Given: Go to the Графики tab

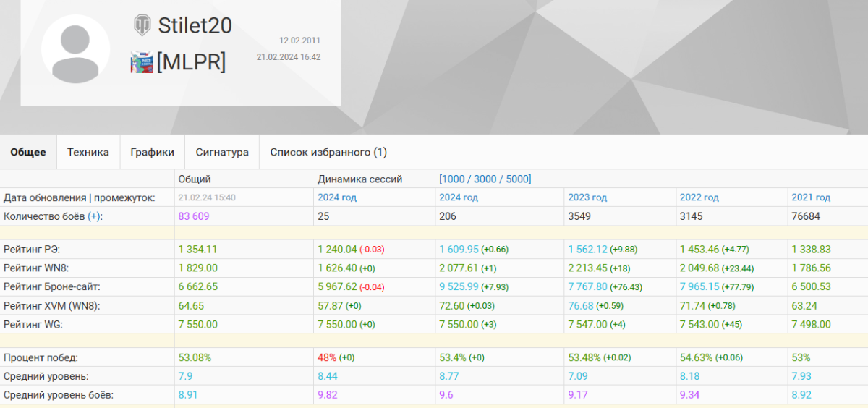Looking at the screenshot, I should 152,152.
